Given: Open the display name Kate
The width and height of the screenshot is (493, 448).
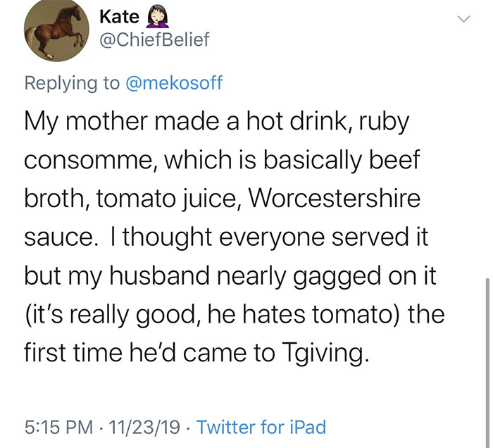Looking at the screenshot, I should click(x=119, y=17).
